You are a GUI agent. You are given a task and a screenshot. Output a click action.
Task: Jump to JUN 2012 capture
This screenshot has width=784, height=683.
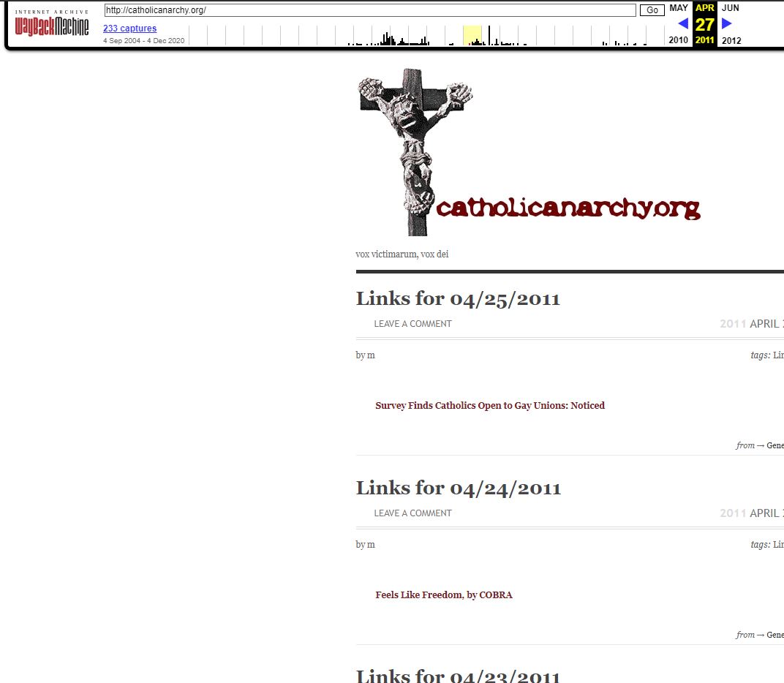731,8
